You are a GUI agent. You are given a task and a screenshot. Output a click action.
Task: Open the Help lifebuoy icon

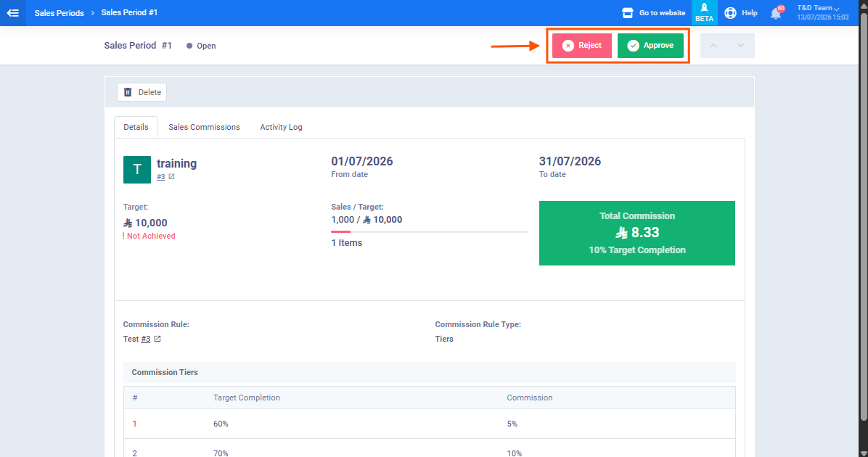tap(730, 13)
